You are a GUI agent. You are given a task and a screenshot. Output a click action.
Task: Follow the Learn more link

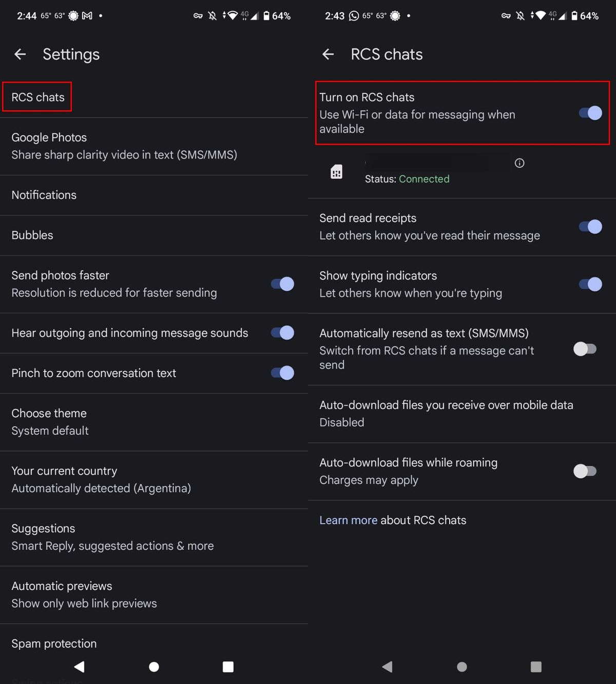348,520
